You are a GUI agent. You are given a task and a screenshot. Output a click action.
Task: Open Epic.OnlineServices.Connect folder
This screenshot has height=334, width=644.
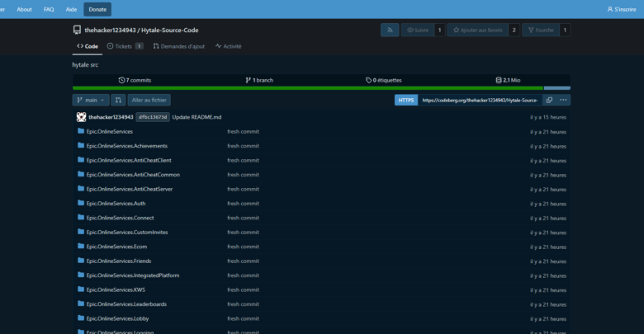click(121, 218)
